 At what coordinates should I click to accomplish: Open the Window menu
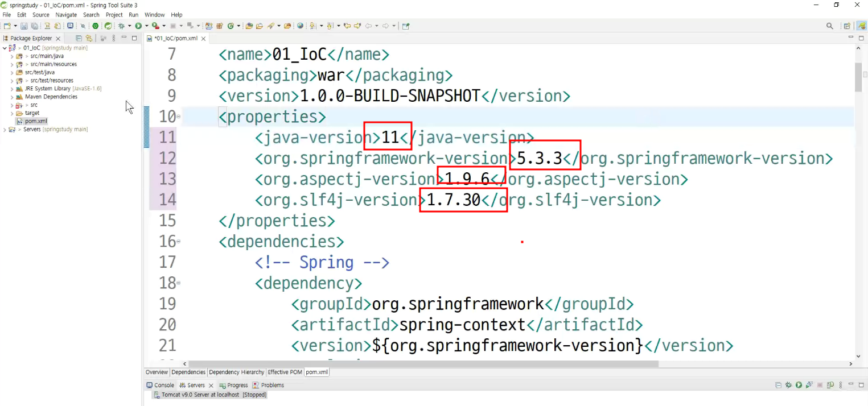pyautogui.click(x=154, y=15)
